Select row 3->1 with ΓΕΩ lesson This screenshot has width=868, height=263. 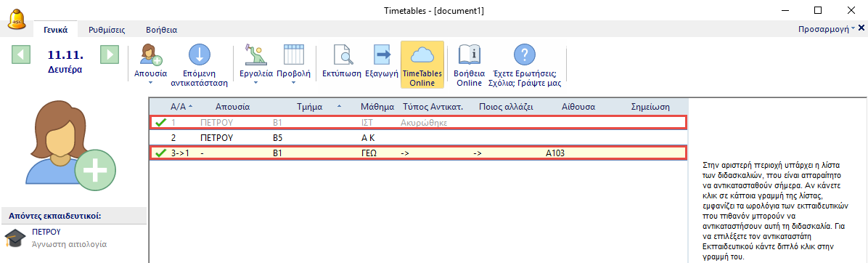click(x=419, y=153)
